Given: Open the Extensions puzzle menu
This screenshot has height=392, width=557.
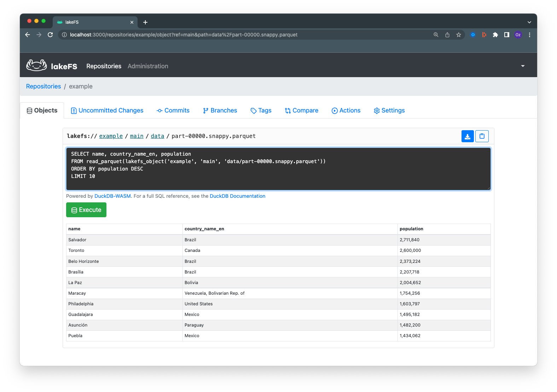Looking at the screenshot, I should 495,35.
